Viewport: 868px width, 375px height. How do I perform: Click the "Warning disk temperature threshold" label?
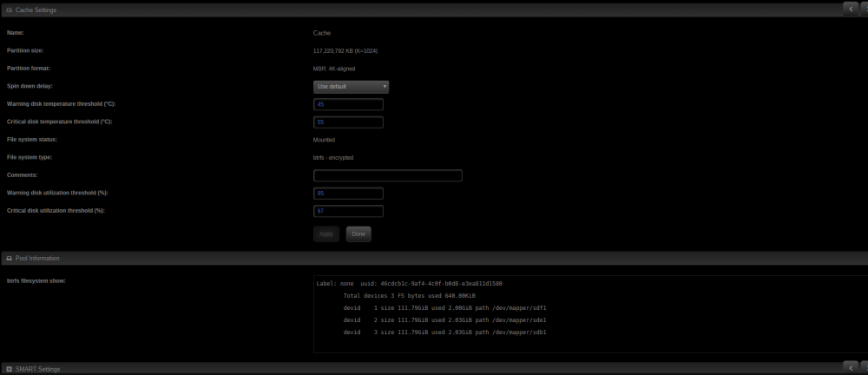point(61,104)
